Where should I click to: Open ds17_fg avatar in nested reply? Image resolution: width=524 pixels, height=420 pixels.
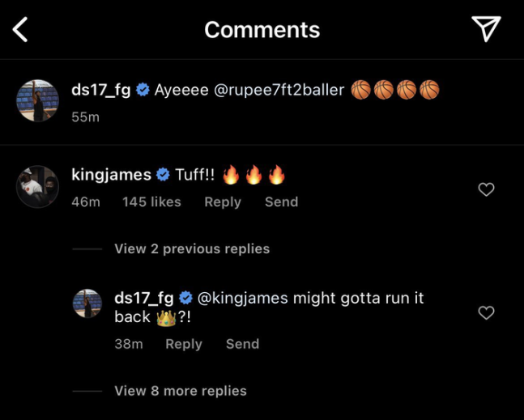(x=87, y=304)
